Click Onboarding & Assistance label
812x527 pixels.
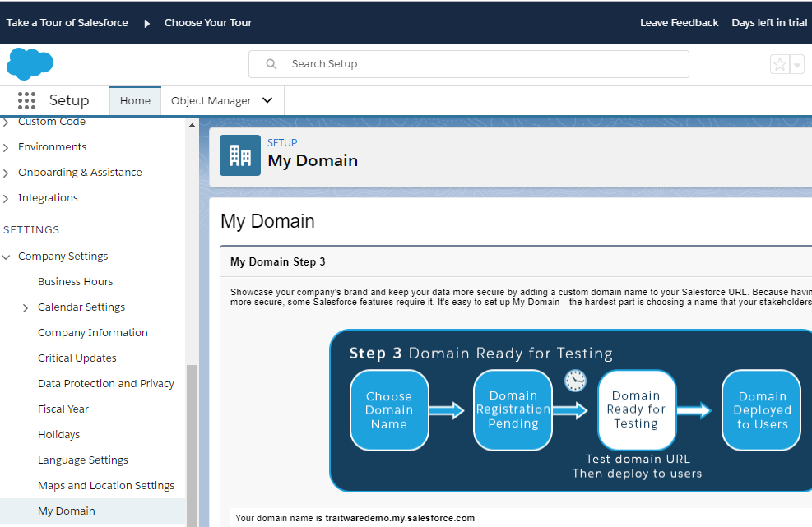click(81, 173)
